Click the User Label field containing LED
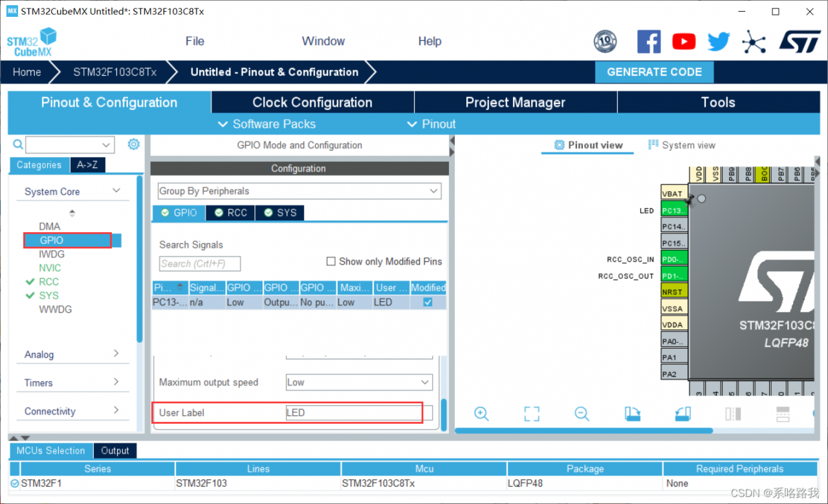The height and width of the screenshot is (504, 828). point(359,413)
